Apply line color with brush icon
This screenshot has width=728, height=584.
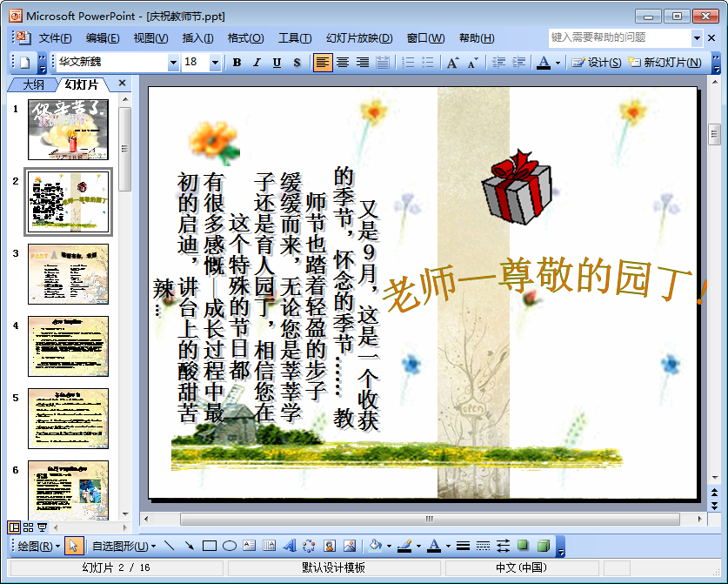(404, 546)
